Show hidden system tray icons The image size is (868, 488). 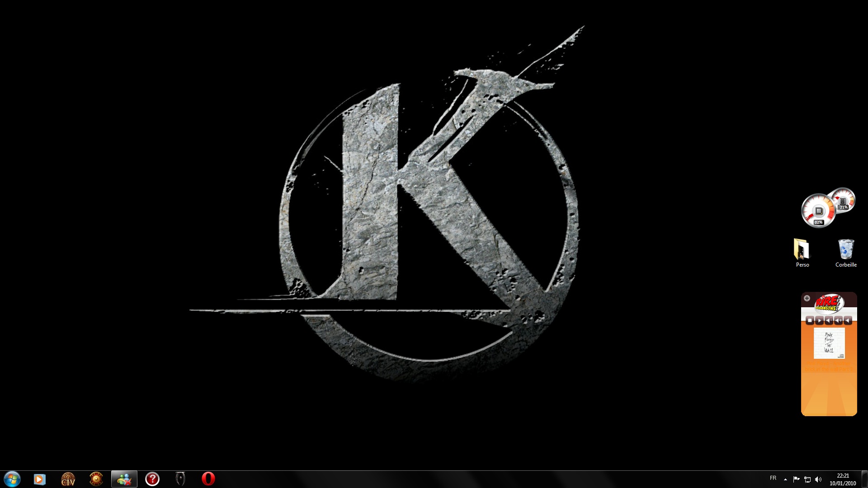pyautogui.click(x=785, y=479)
